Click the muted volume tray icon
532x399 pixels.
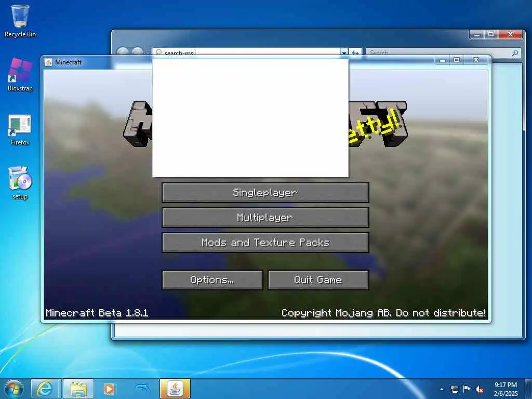(480, 389)
